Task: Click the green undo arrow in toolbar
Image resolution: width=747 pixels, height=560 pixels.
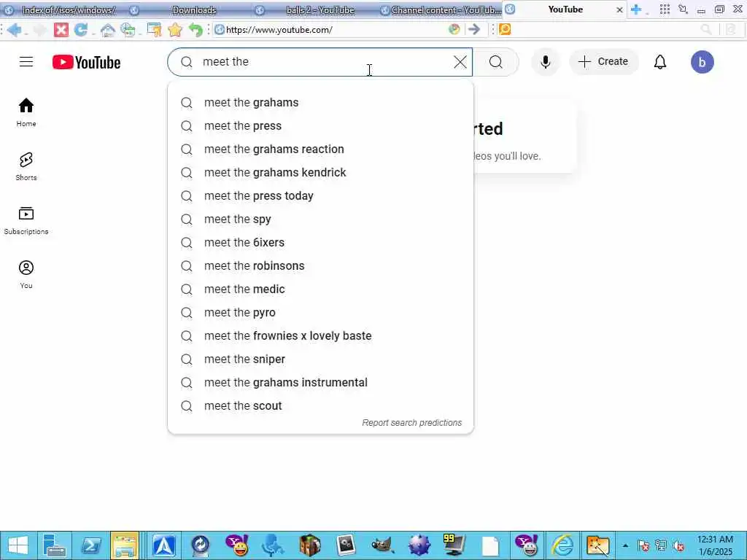Action: [196, 30]
